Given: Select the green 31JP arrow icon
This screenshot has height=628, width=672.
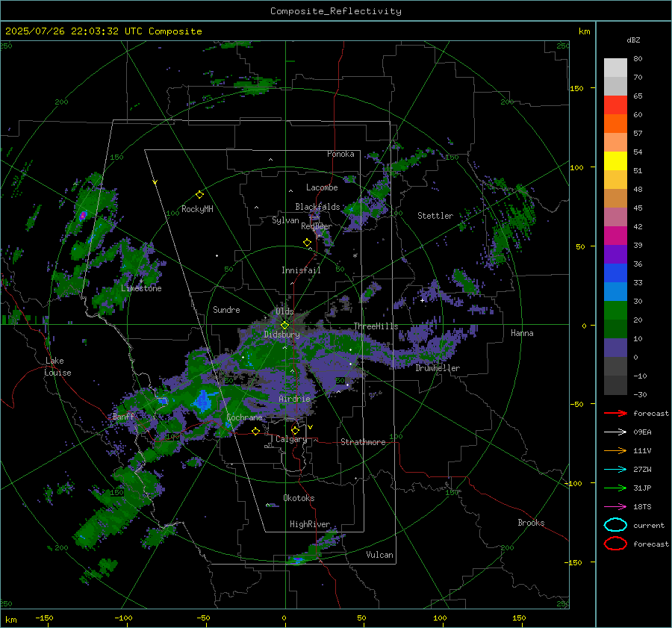Looking at the screenshot, I should click(615, 488).
